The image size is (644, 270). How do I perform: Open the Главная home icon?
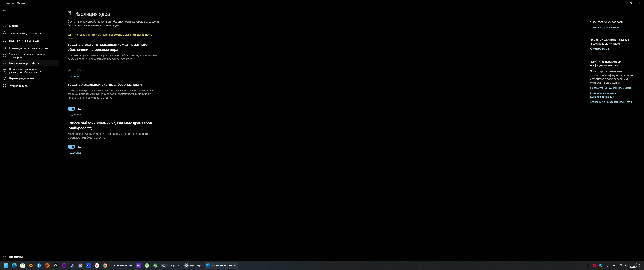(x=4, y=25)
